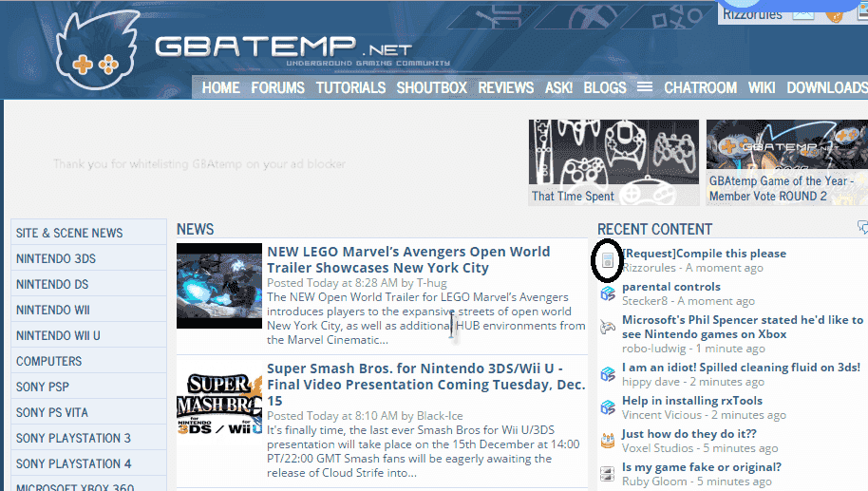Click author name T-hug on LEGO article

(431, 283)
